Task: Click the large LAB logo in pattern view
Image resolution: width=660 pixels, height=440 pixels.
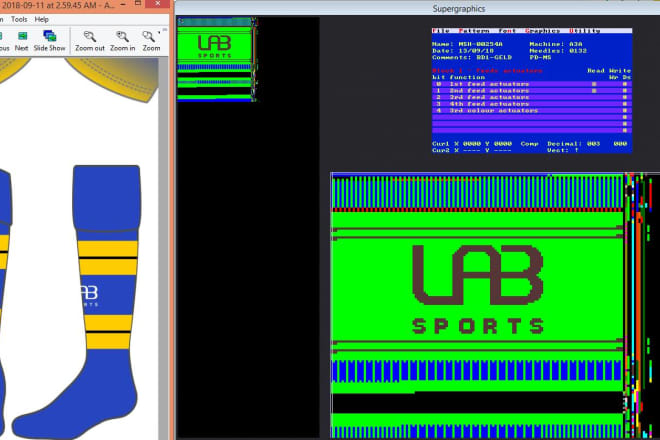Action: coord(477,275)
